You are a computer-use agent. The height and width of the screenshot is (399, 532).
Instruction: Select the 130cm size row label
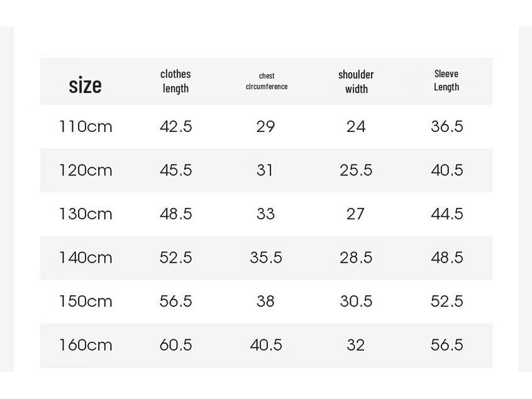86,214
